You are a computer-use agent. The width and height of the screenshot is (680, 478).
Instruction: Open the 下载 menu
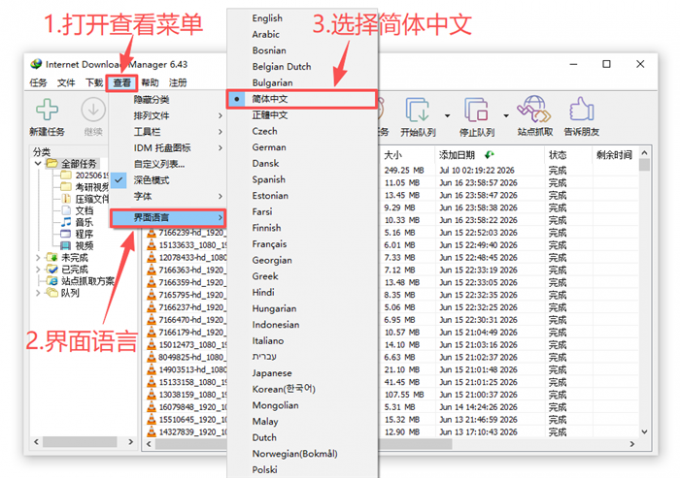[x=94, y=82]
